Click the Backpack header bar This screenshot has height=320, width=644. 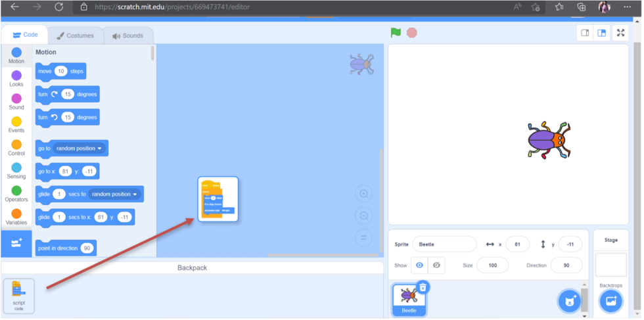click(192, 268)
